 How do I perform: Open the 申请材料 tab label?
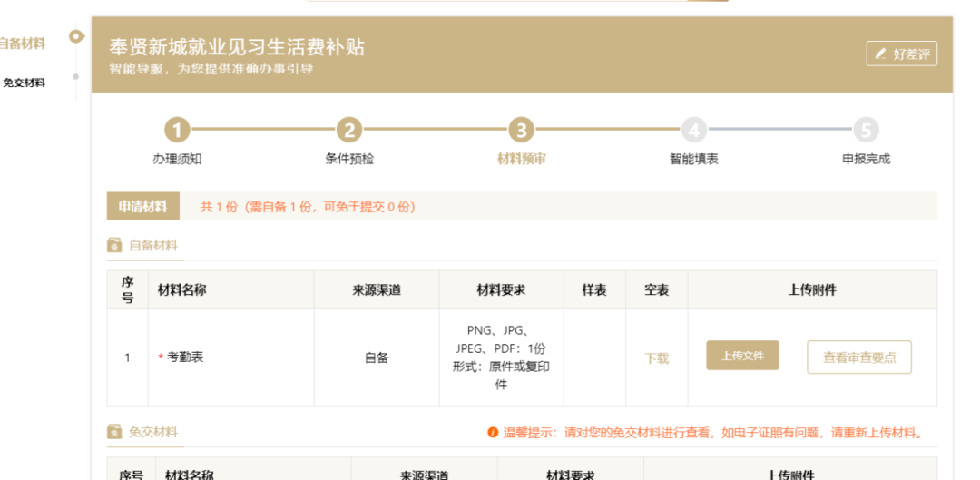pyautogui.click(x=143, y=206)
